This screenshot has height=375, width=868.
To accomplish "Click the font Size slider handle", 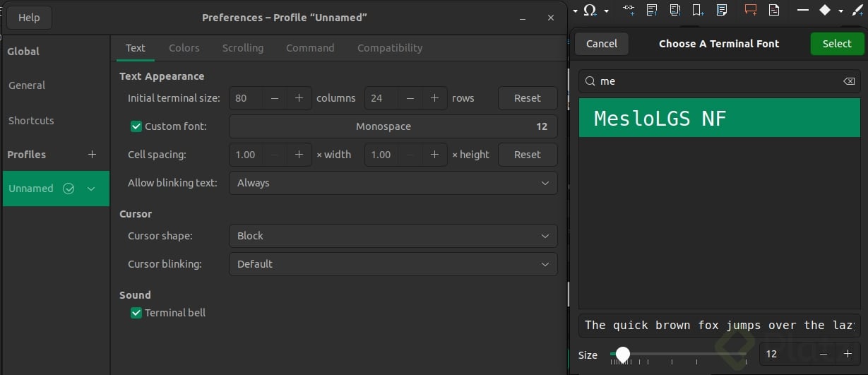I will coord(622,354).
